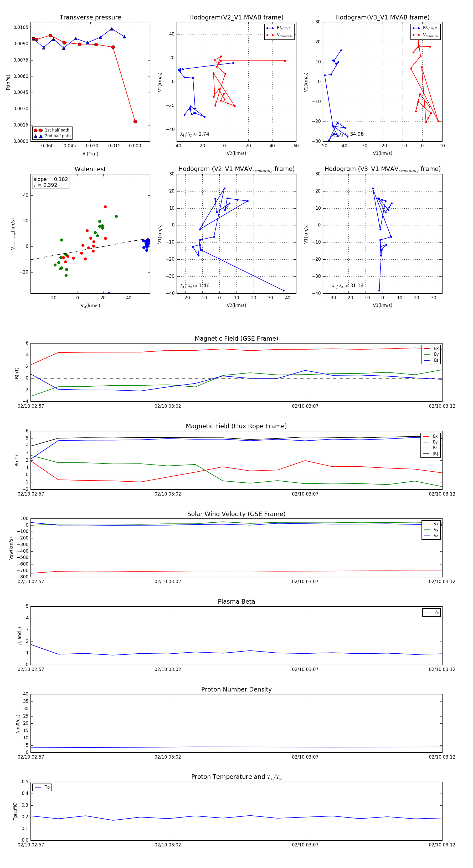Click the lowest red point in Transverse pressure plot

[x=135, y=122]
